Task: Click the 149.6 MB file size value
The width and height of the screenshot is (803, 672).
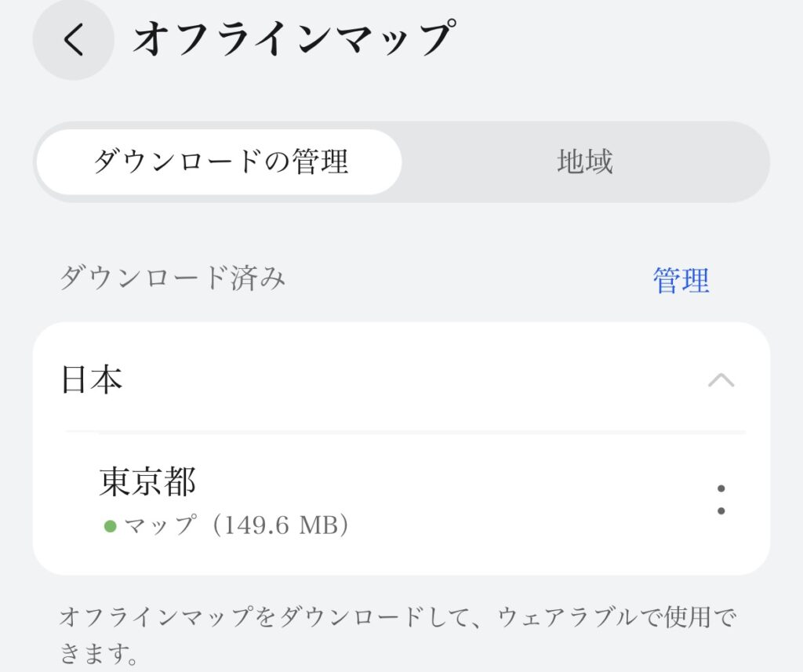Action: [281, 525]
